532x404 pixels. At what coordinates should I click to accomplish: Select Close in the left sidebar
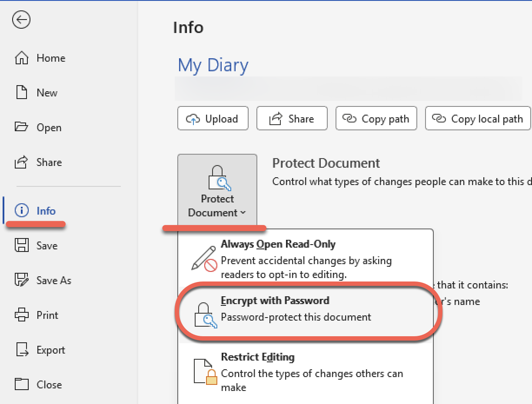coord(49,385)
